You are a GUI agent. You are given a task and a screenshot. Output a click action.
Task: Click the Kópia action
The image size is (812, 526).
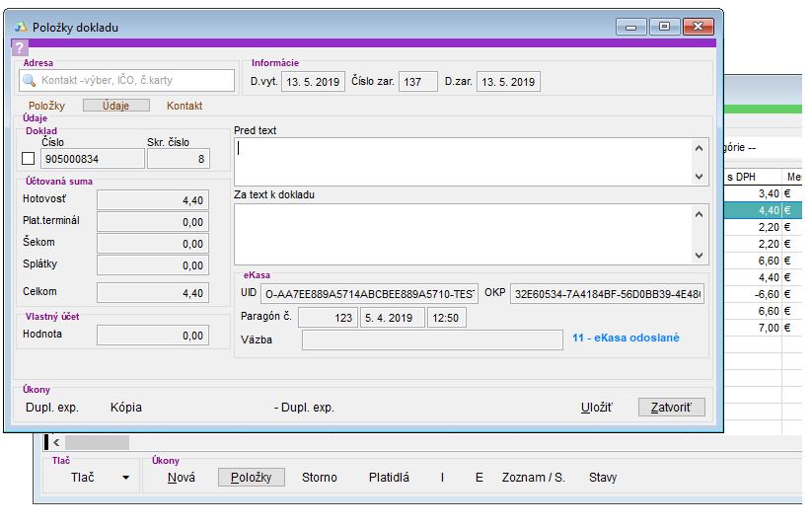tap(126, 407)
